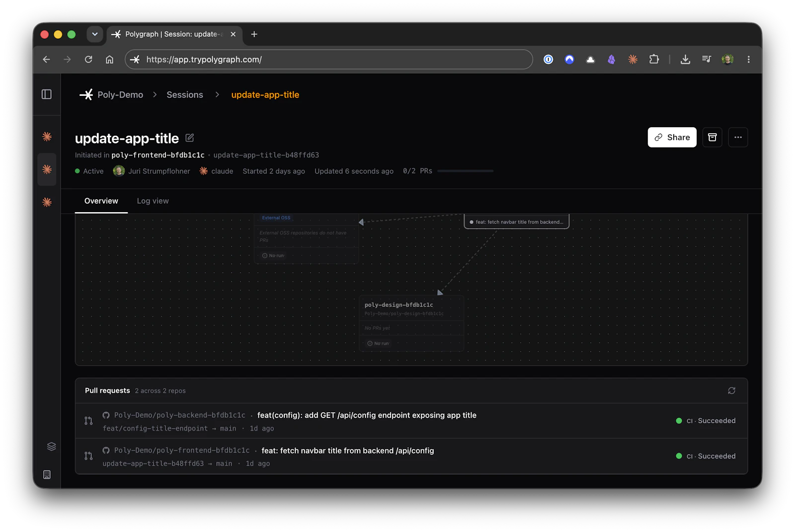Image resolution: width=795 pixels, height=532 pixels.
Task: Open the browser extensions puzzle menu
Action: pyautogui.click(x=654, y=60)
